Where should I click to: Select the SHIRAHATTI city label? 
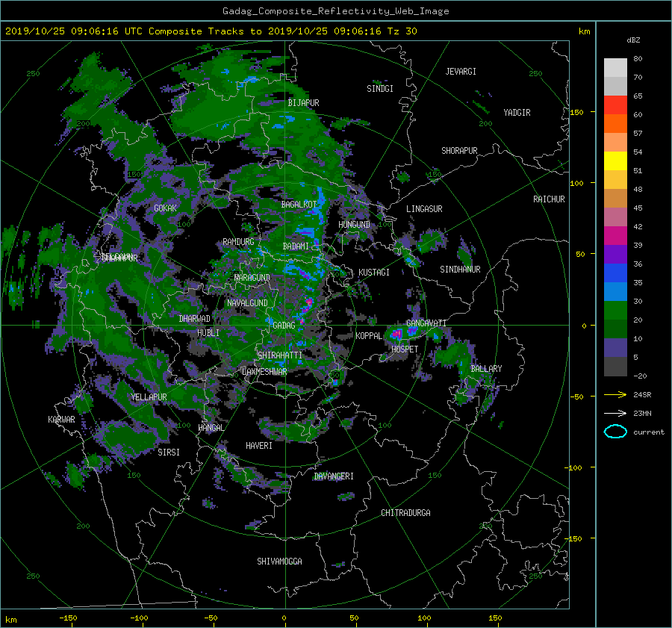coord(280,355)
